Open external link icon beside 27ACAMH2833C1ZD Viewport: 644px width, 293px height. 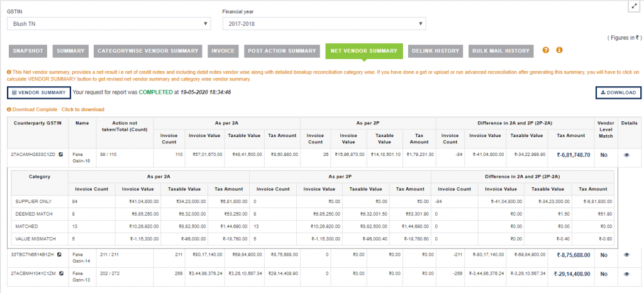(61, 154)
